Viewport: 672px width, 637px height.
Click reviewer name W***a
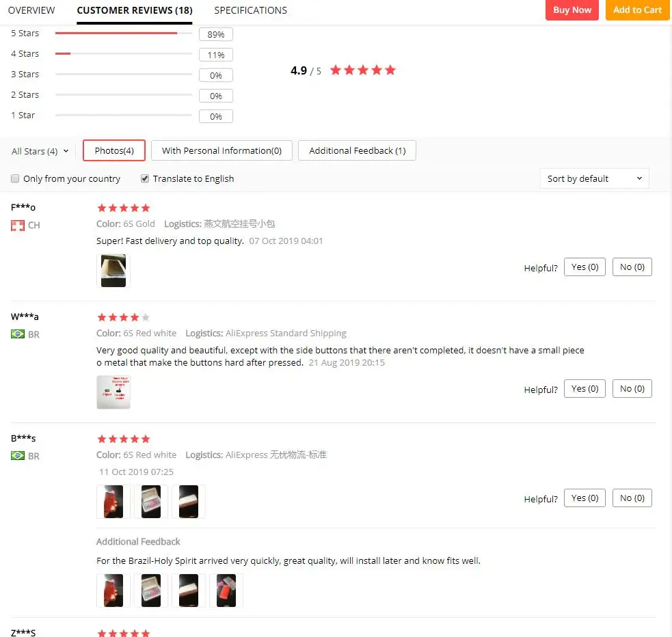[x=25, y=316]
